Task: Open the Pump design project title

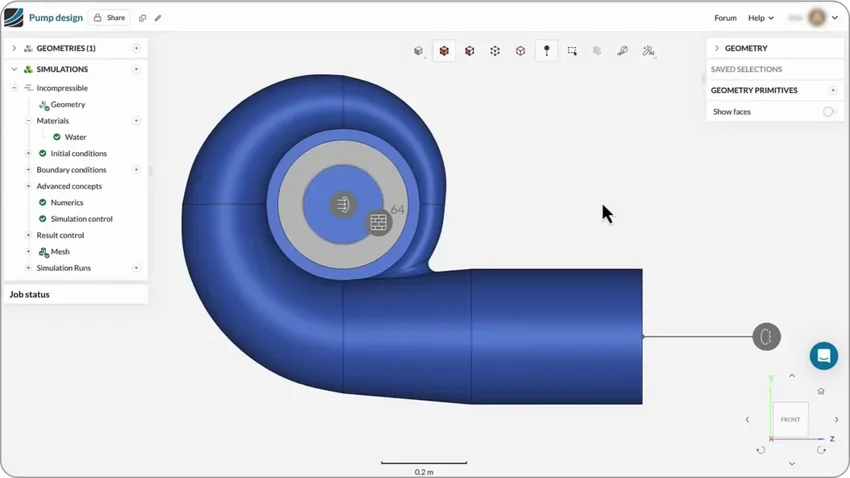Action: (56, 18)
